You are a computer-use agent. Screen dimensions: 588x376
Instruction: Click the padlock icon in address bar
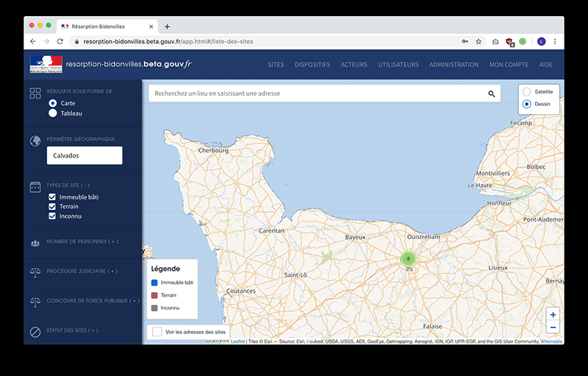pyautogui.click(x=77, y=42)
